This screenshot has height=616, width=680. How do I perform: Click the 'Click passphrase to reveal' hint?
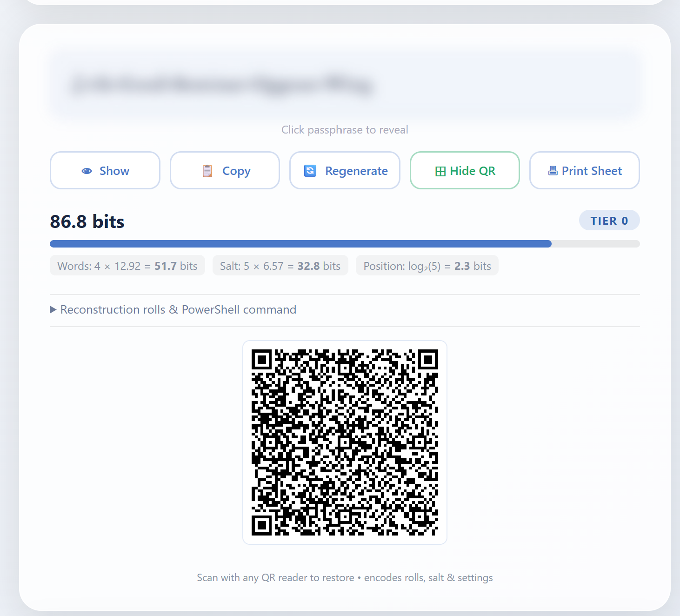[x=345, y=130]
